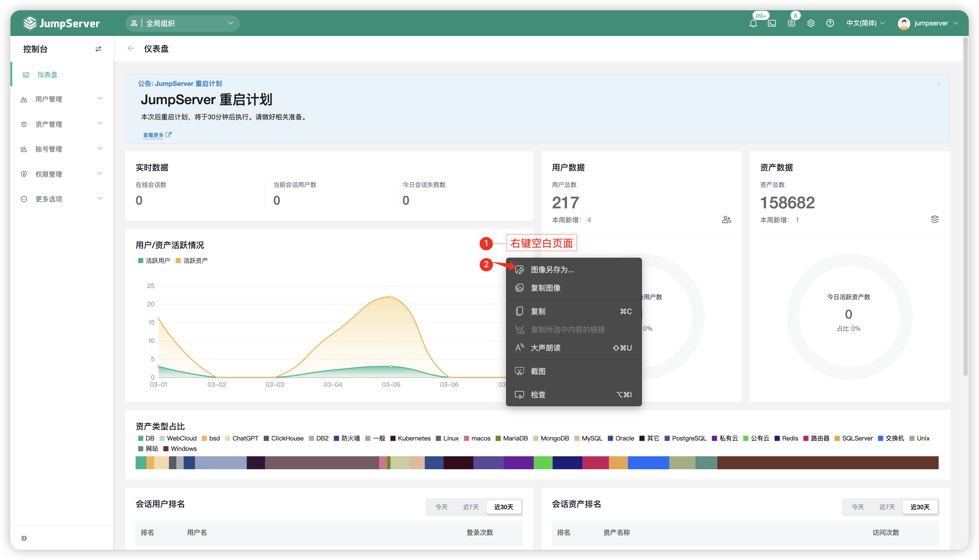Expand the 资产管理 menu
Image resolution: width=979 pixels, height=560 pixels.
click(x=62, y=124)
